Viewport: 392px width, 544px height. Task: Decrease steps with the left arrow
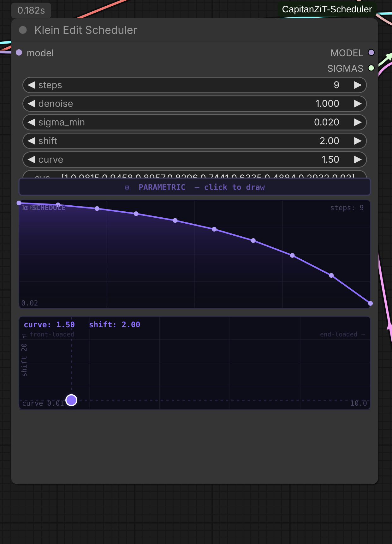click(x=31, y=85)
